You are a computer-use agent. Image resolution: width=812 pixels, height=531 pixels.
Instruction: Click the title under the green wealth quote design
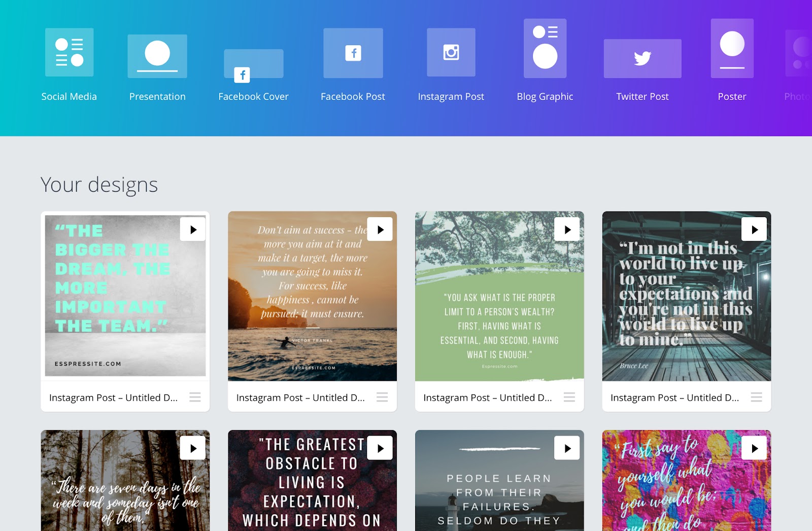pyautogui.click(x=488, y=398)
